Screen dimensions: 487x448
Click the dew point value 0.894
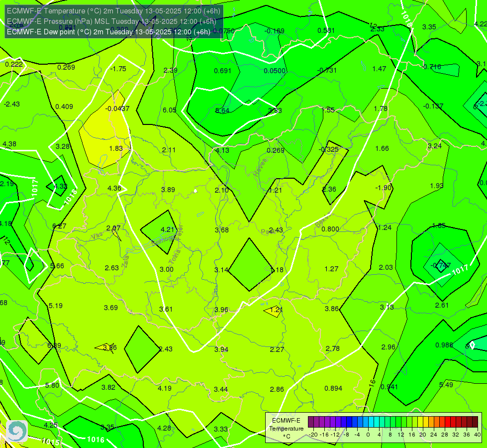333,389
